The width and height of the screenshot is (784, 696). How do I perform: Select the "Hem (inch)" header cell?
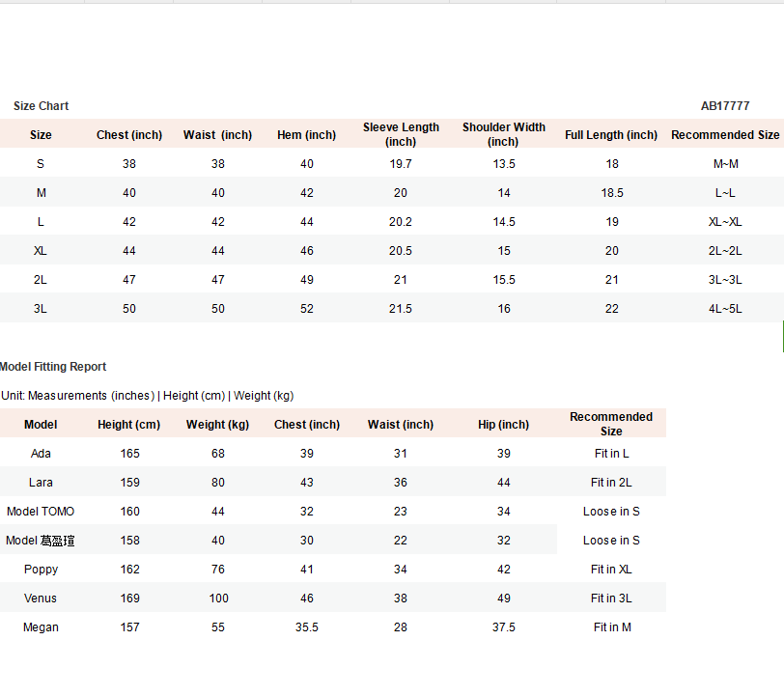(306, 135)
